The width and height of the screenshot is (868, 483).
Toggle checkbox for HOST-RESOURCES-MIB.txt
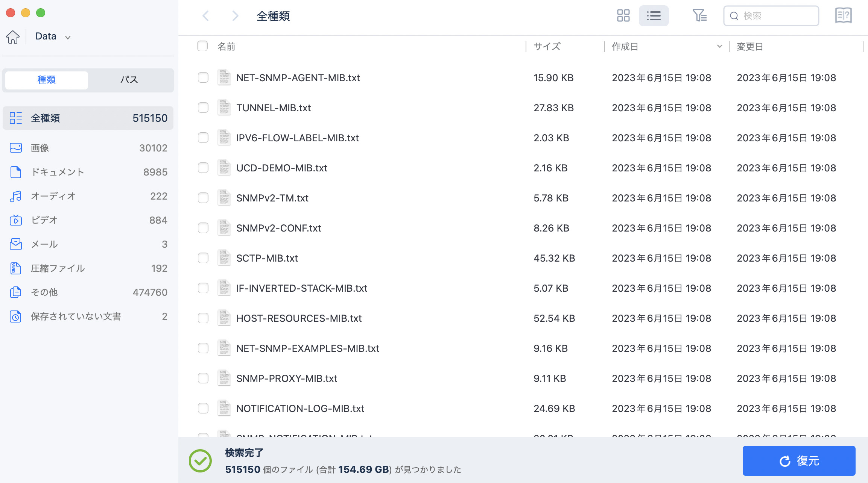[202, 318]
